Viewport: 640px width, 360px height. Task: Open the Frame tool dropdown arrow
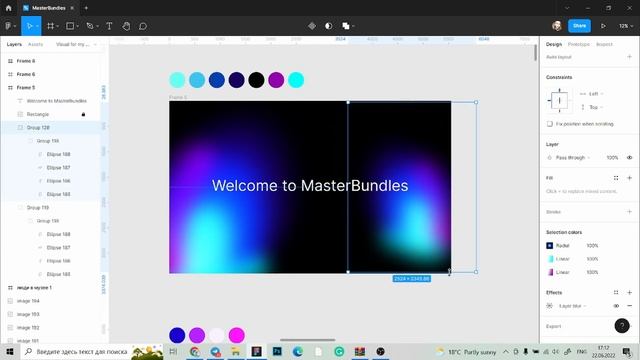coord(58,26)
